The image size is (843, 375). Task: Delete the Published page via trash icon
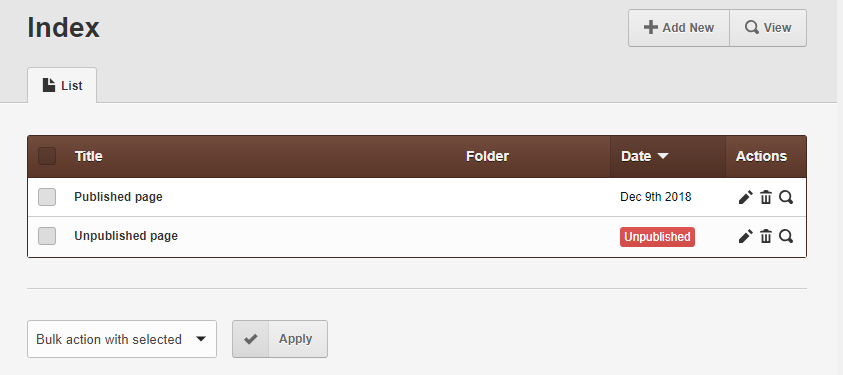click(x=766, y=198)
